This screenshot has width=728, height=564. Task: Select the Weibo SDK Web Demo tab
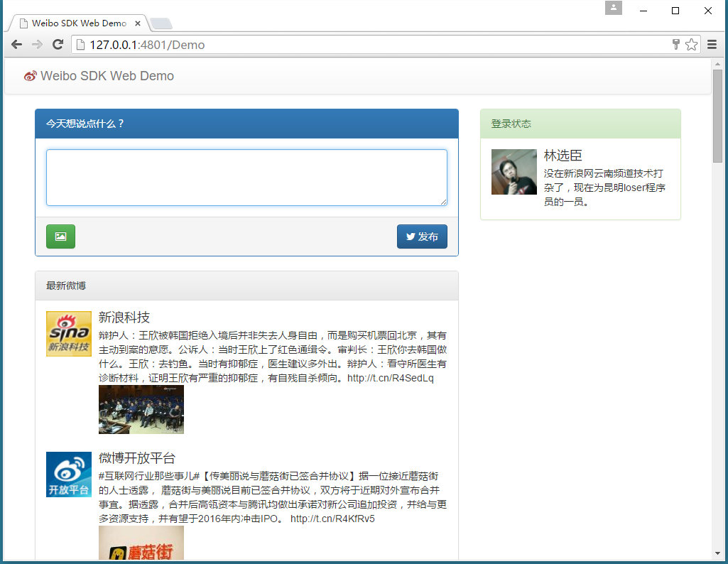click(x=79, y=23)
